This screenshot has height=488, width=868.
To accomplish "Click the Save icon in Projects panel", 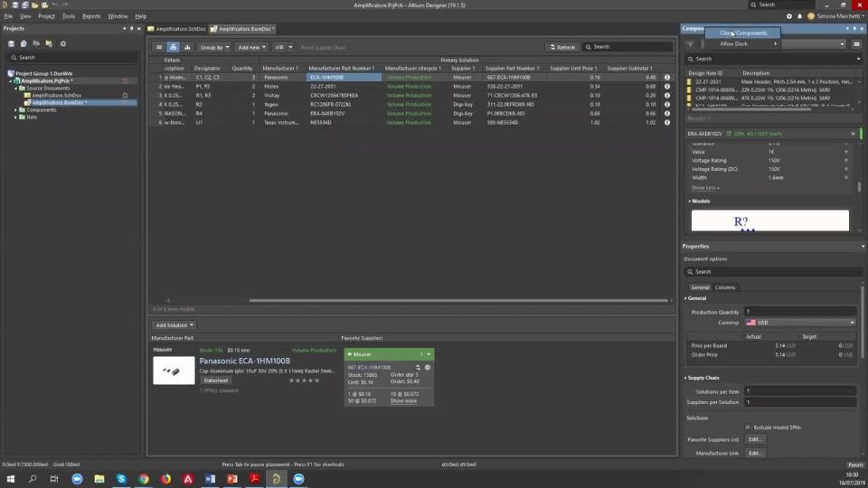I will 11,43.
